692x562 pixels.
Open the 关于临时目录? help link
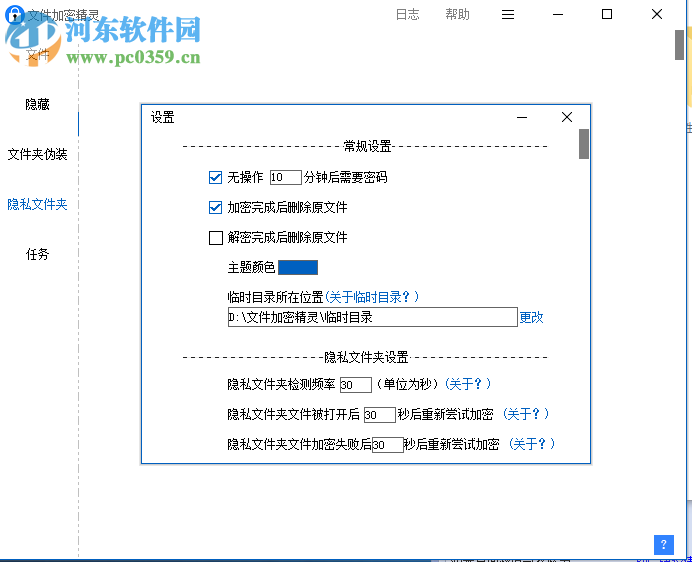click(x=372, y=297)
